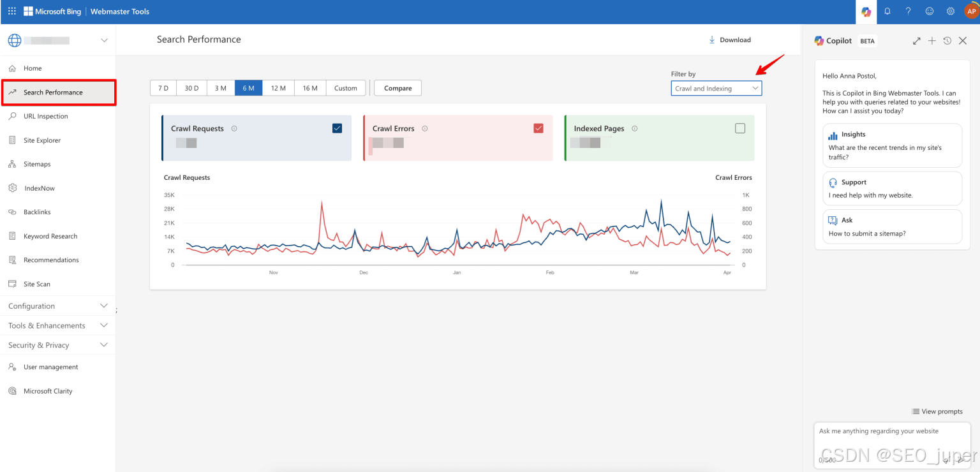The image size is (980, 472).
Task: Click the Crawl Requests metric card
Action: 256,138
